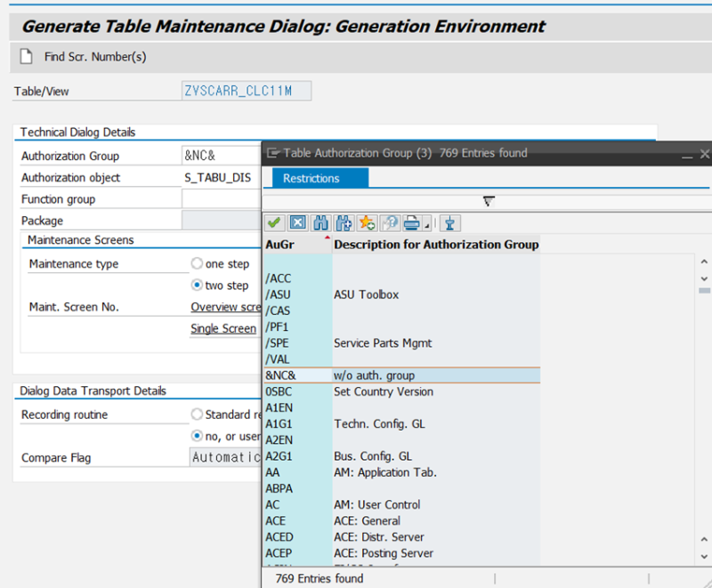
Task: Select the /PF1 entry
Action: (x=402, y=326)
